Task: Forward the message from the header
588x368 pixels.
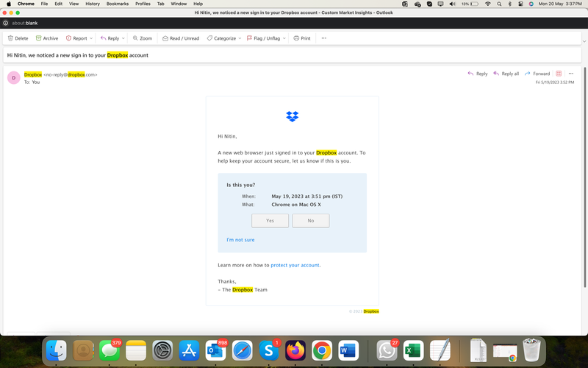Action: click(x=537, y=74)
